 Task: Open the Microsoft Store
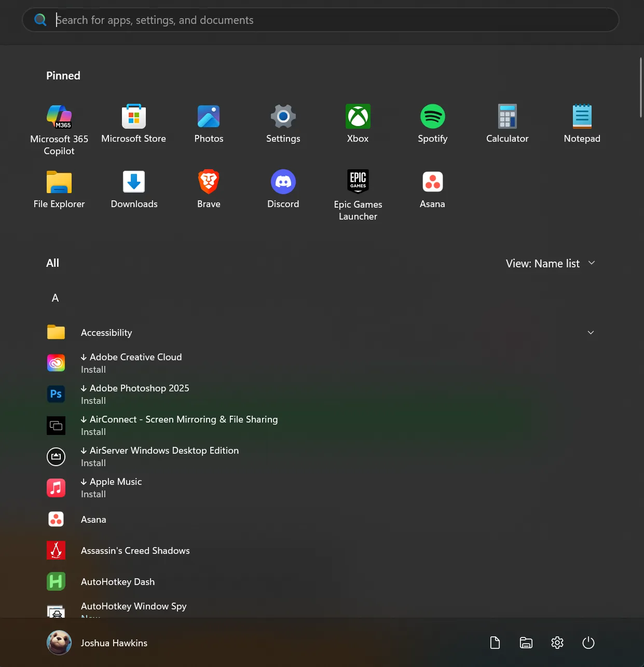(x=134, y=124)
